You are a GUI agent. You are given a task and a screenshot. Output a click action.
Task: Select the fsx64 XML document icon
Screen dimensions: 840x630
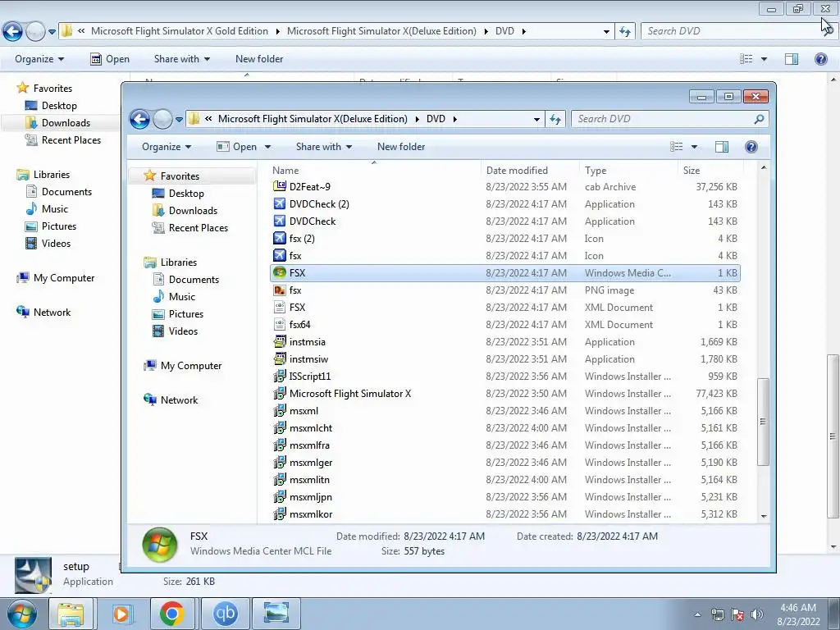(x=279, y=324)
